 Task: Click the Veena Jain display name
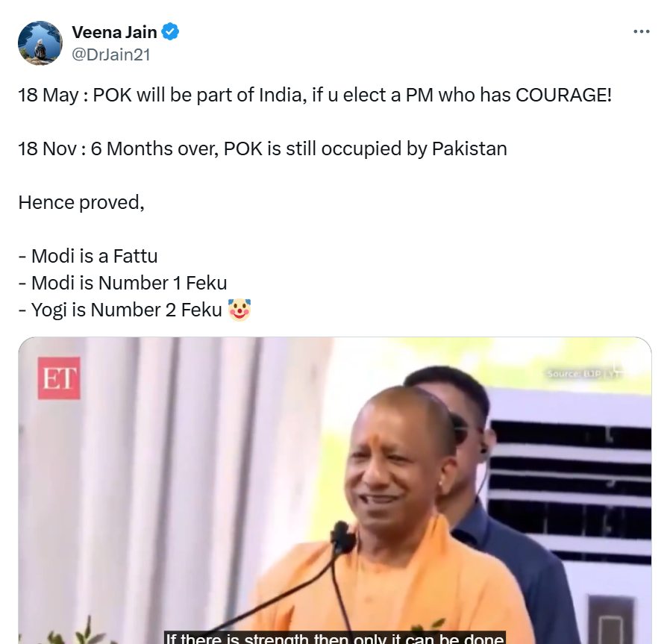tap(114, 32)
